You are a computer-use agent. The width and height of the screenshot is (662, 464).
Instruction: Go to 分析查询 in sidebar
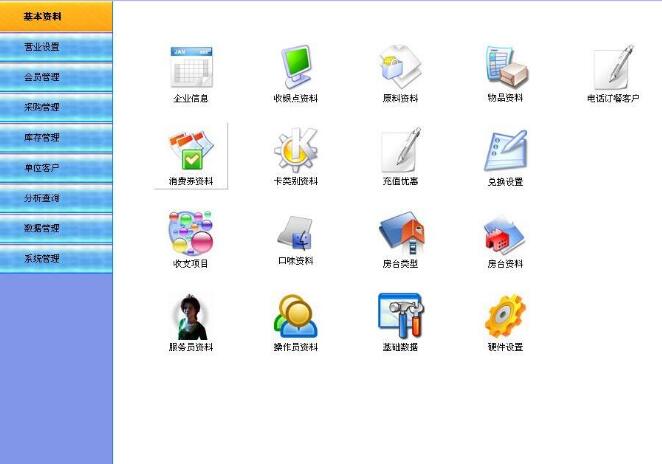pyautogui.click(x=56, y=198)
